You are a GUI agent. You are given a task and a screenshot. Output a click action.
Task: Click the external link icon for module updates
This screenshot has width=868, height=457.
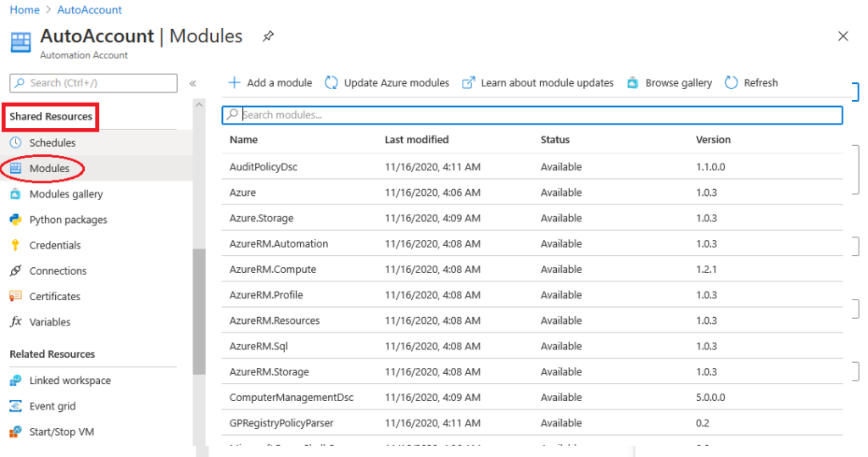(468, 82)
